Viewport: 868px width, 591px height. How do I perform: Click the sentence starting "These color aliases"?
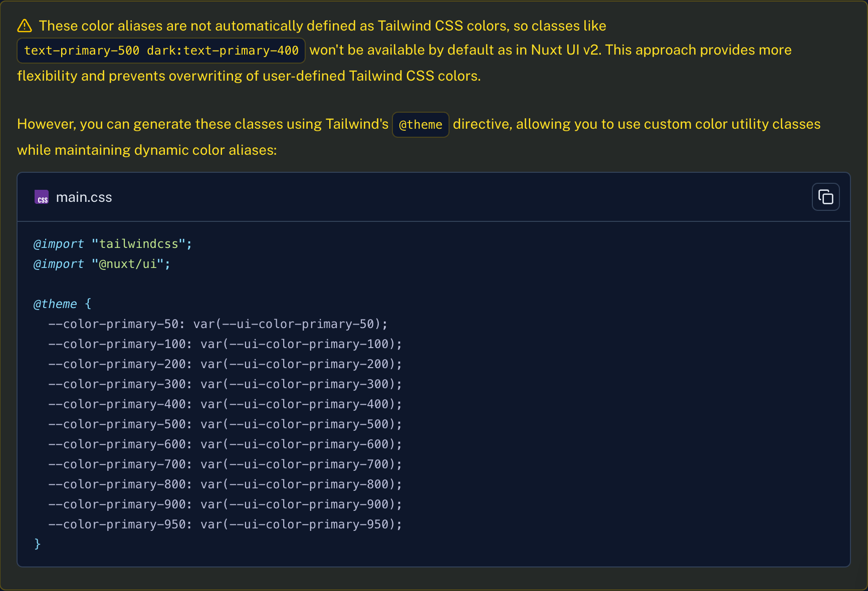point(323,26)
